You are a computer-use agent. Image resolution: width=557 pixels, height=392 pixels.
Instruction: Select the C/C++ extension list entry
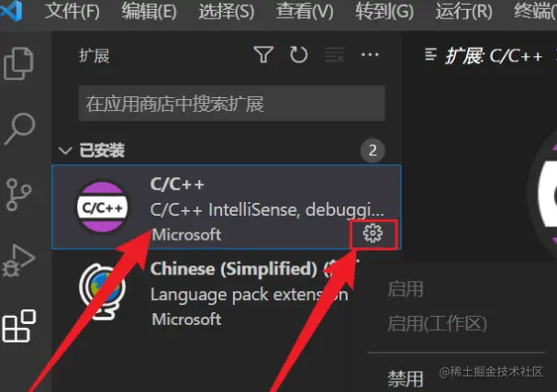pos(227,207)
